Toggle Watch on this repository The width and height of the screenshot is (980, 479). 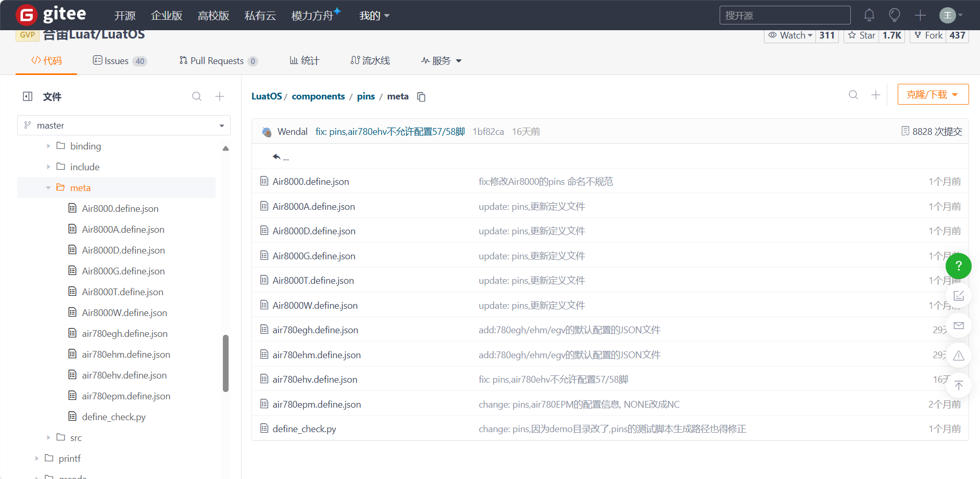(790, 35)
